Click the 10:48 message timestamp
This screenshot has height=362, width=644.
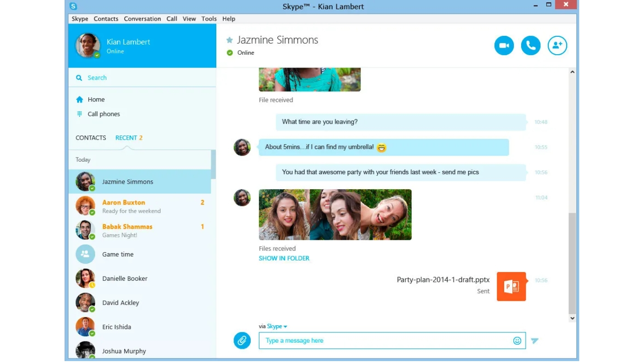(541, 122)
